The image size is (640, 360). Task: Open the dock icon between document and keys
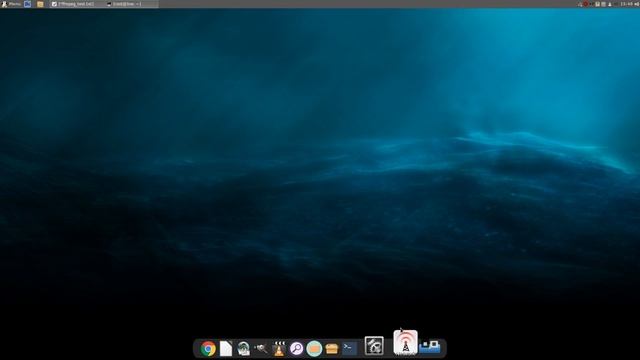click(244, 349)
